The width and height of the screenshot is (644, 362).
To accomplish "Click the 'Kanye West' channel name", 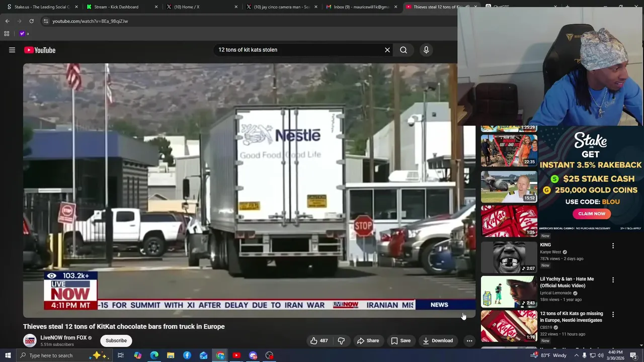I will click(x=550, y=252).
